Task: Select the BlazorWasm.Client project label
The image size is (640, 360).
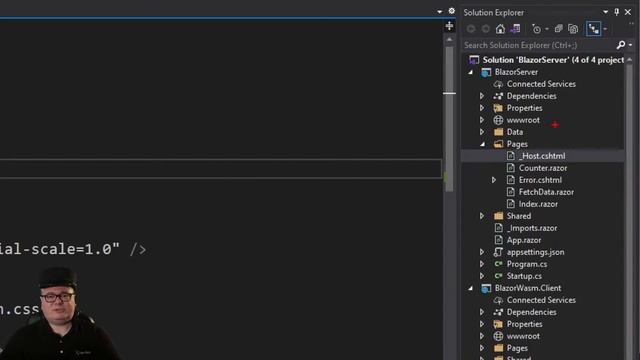Action: pos(528,288)
